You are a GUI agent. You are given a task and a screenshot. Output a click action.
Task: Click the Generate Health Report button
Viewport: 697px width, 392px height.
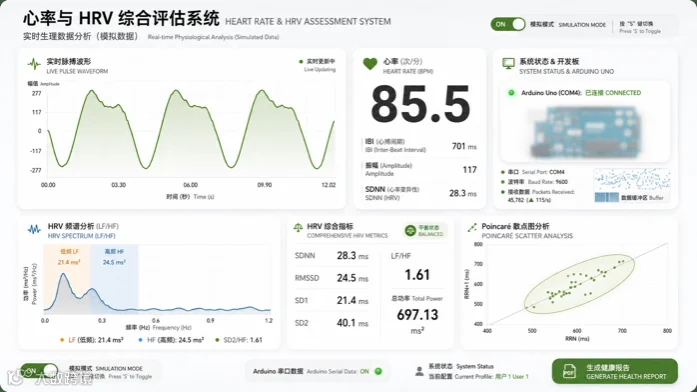tap(614, 372)
